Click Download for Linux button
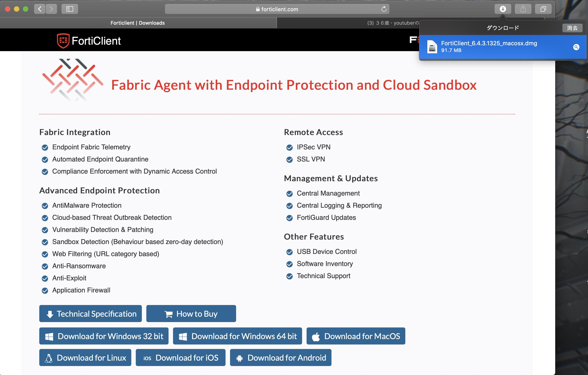Viewport: 588px width, 375px height. 85,358
